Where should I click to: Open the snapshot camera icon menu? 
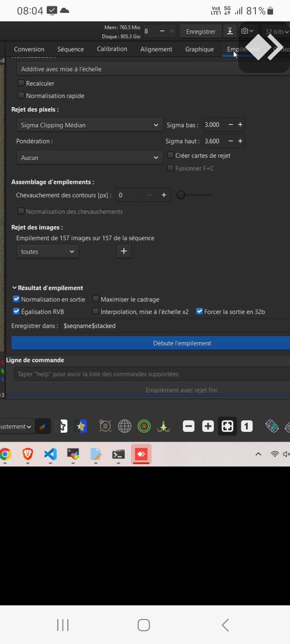tap(247, 31)
